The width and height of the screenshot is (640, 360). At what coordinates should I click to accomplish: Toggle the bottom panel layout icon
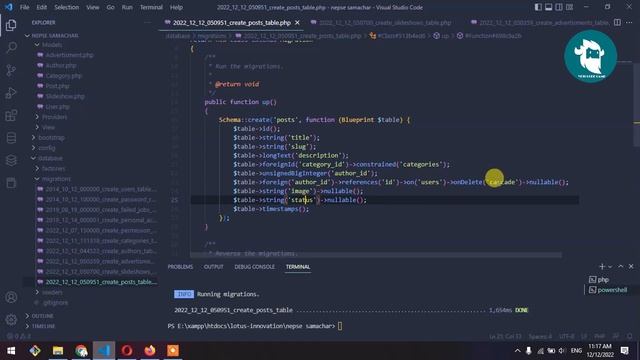549,7
